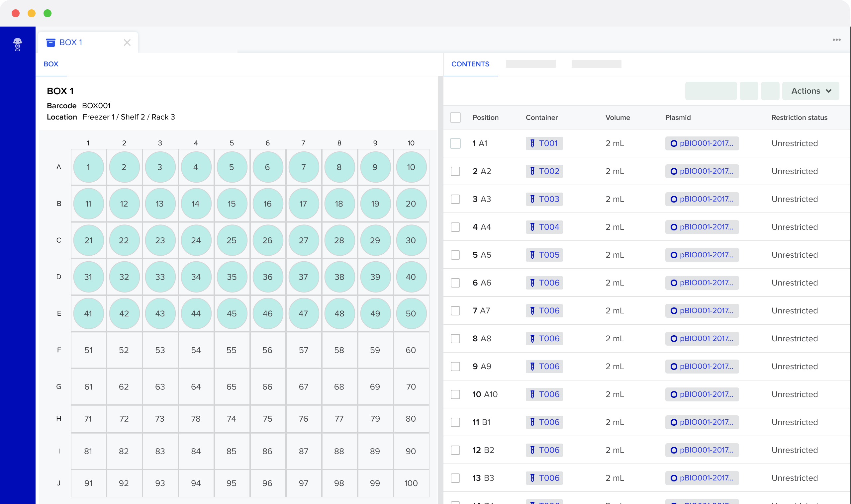Select filled well 25 in box grid

point(232,240)
